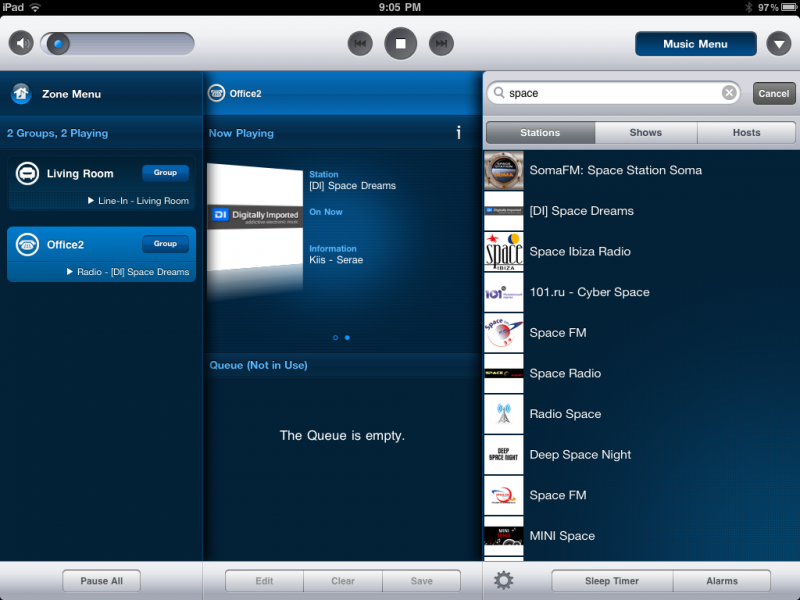Click the Clear queue button
The height and width of the screenshot is (600, 800).
coord(343,581)
